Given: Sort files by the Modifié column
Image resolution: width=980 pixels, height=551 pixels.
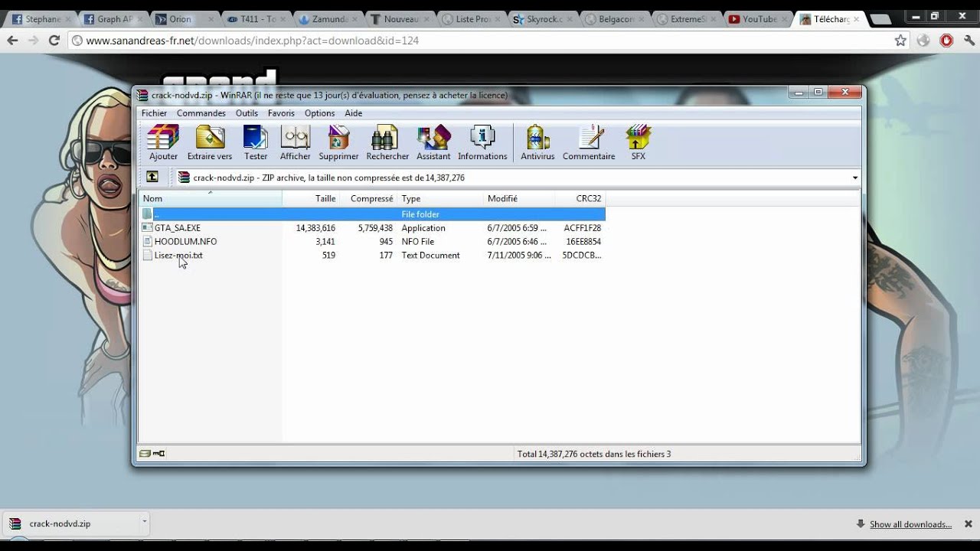Looking at the screenshot, I should [x=519, y=198].
